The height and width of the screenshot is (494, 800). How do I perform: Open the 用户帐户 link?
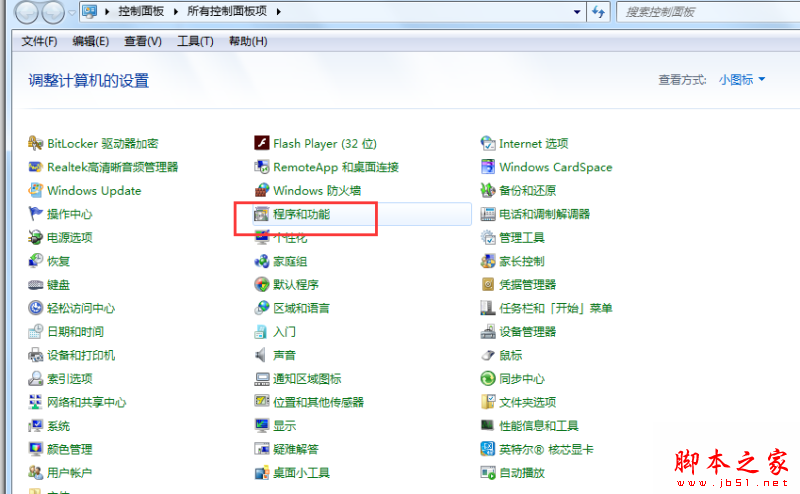[70, 473]
